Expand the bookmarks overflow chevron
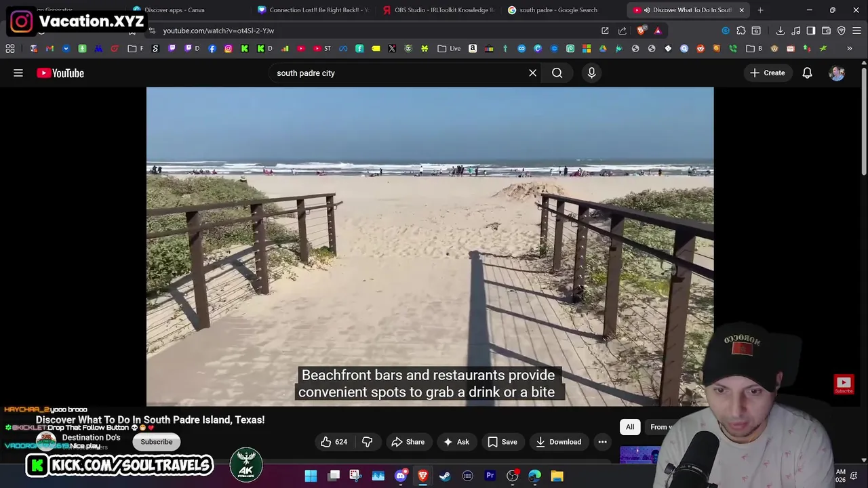 pos(849,49)
